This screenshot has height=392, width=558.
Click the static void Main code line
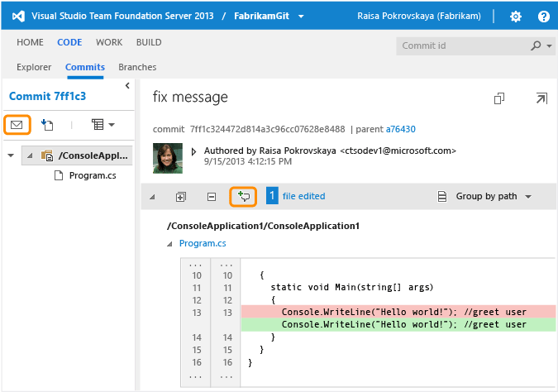351,287
